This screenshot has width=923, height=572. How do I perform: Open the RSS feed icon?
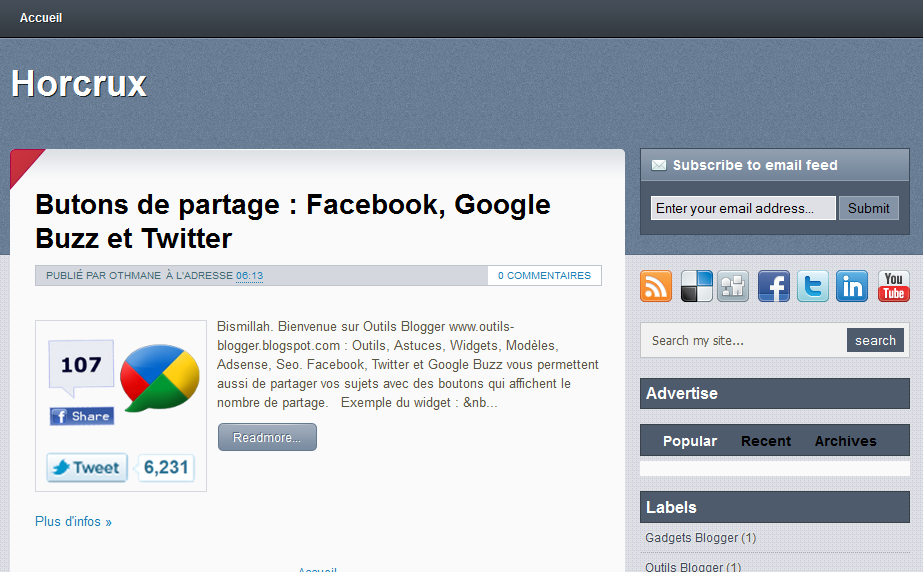point(656,286)
